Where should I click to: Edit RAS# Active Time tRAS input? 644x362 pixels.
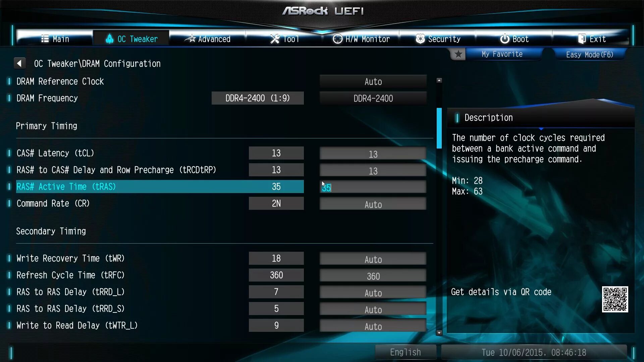(x=373, y=186)
